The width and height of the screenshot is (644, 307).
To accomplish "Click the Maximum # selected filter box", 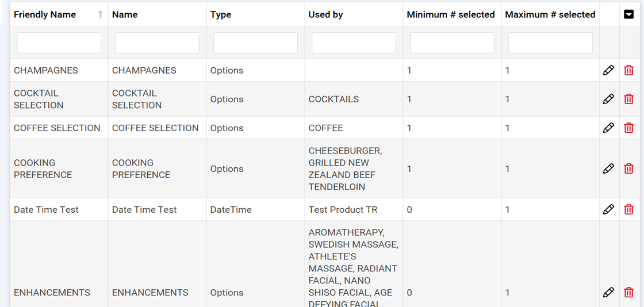I will tap(550, 43).
